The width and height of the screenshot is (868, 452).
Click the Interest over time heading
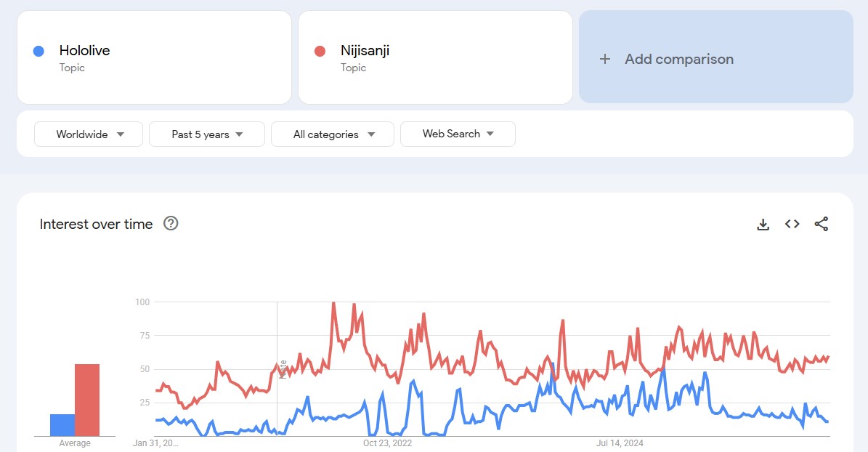click(x=96, y=224)
